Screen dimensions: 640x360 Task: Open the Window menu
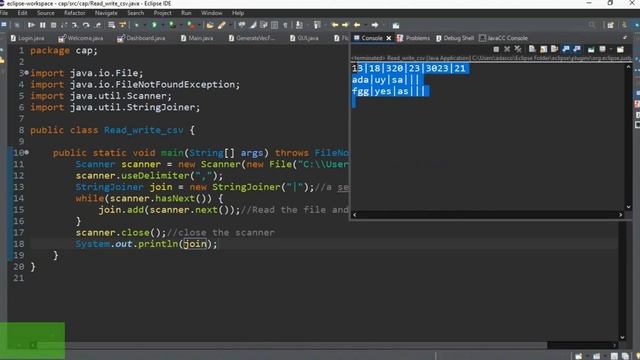(211, 13)
